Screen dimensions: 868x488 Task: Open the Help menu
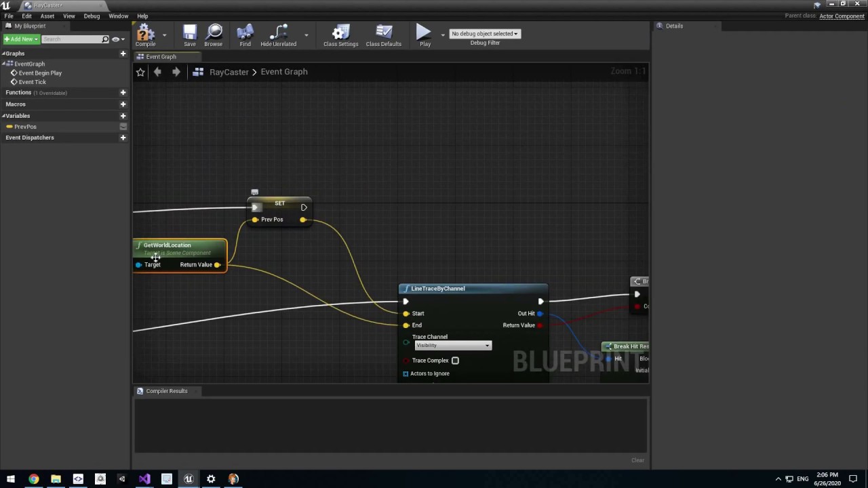pos(142,16)
